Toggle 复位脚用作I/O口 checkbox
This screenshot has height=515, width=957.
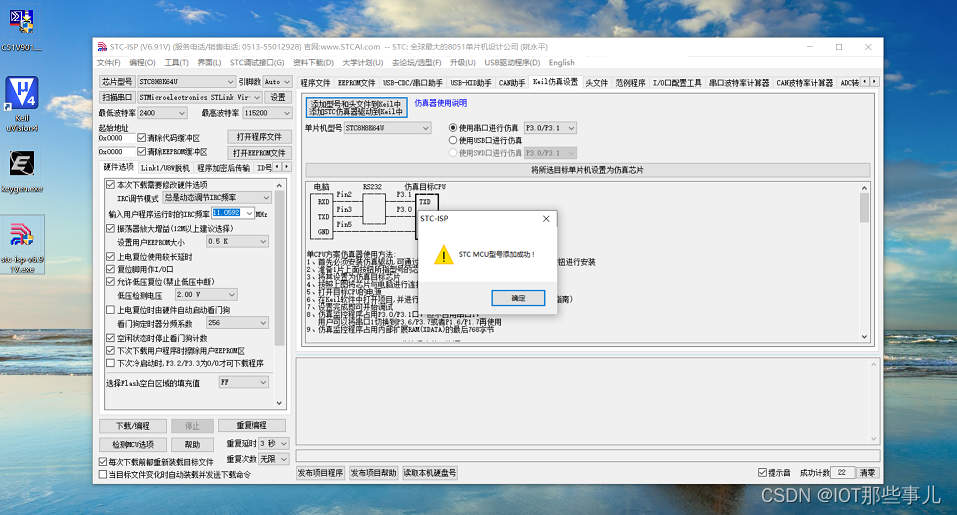(110, 268)
